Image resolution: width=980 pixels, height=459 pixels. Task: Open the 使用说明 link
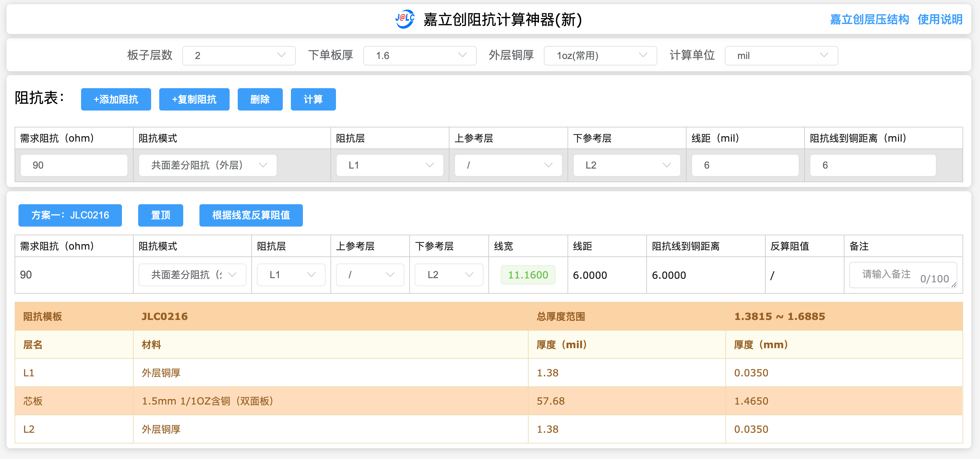(x=940, y=19)
